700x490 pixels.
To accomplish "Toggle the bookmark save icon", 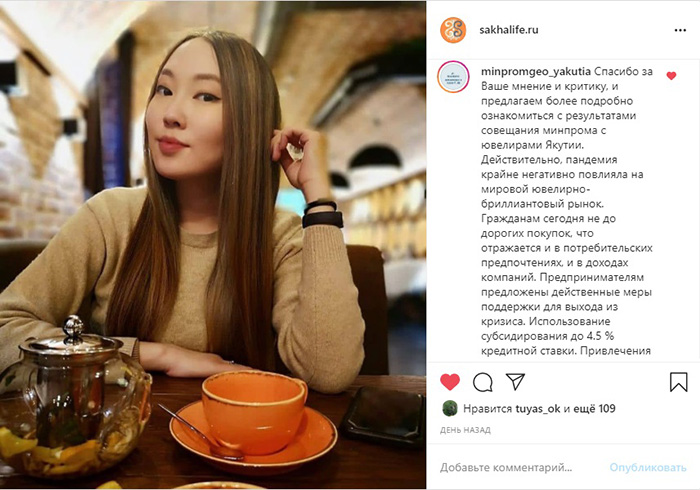I will 678,382.
